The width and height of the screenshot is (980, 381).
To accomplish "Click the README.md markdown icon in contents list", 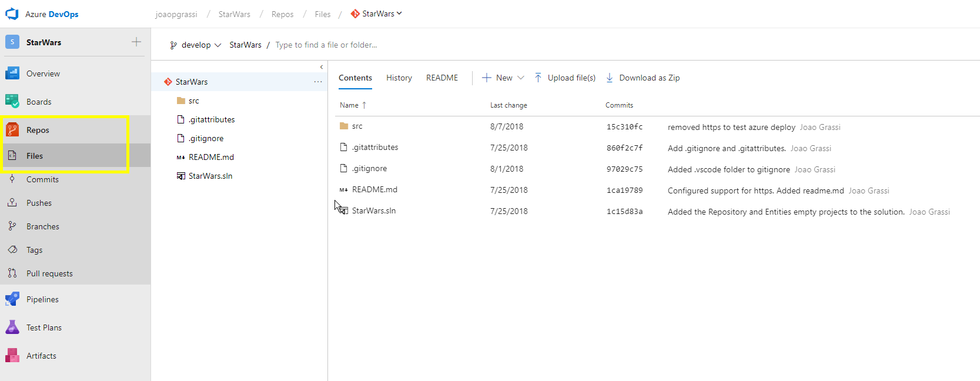I will pos(344,190).
